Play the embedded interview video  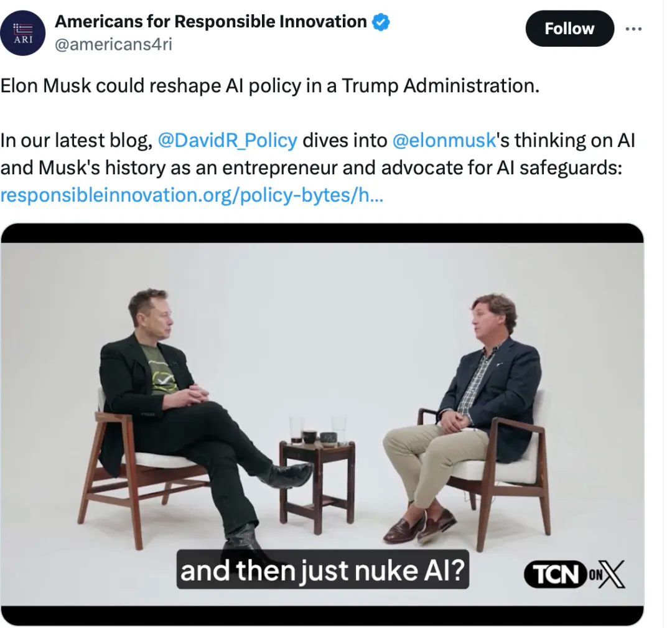(x=322, y=424)
